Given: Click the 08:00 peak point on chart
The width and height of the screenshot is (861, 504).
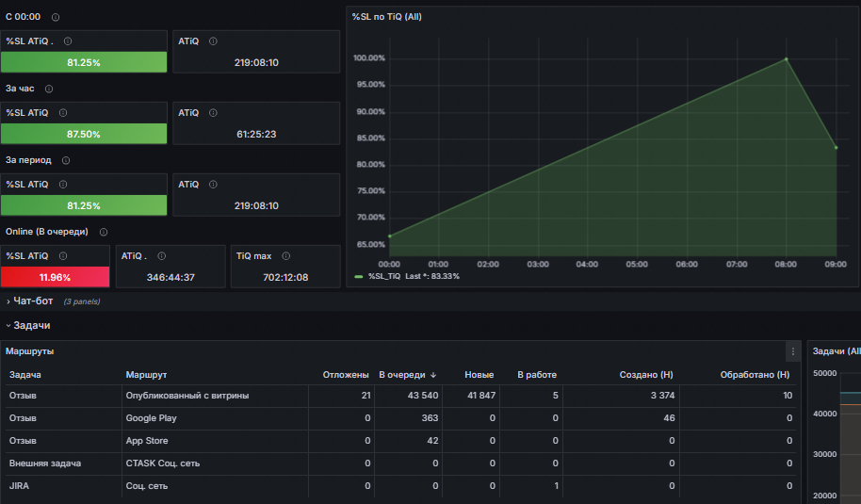Looking at the screenshot, I should (786, 58).
